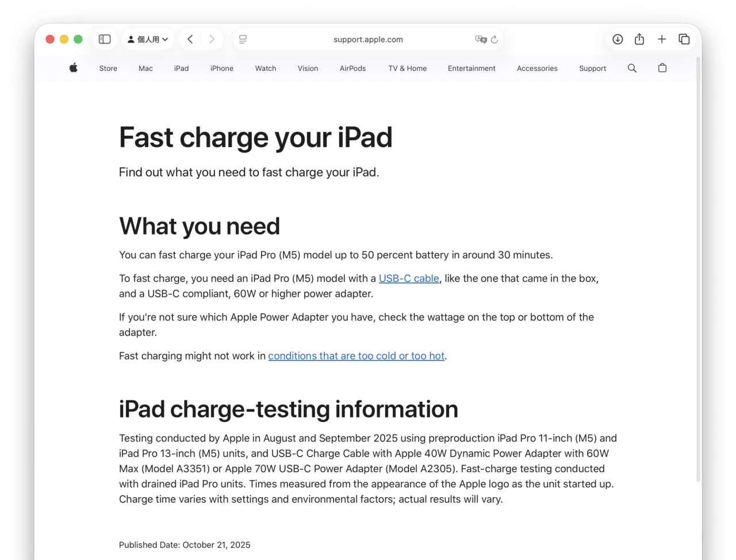Click the forward navigation arrow
Viewport: 736px width, 560px height.
point(212,39)
